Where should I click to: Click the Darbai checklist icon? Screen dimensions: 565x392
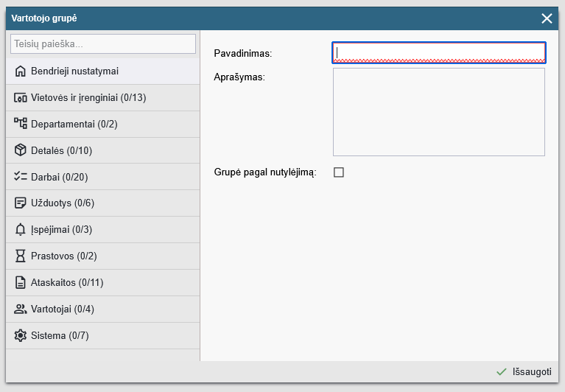21,177
